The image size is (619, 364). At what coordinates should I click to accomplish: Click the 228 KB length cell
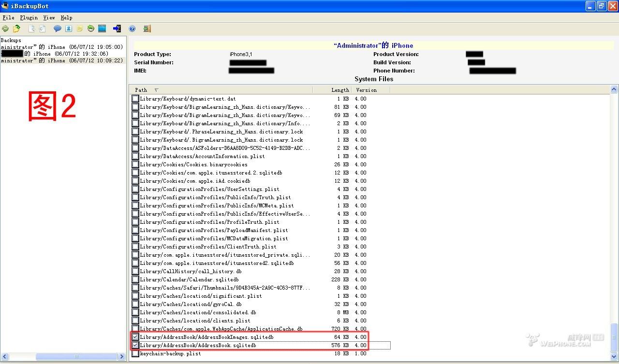(x=340, y=279)
